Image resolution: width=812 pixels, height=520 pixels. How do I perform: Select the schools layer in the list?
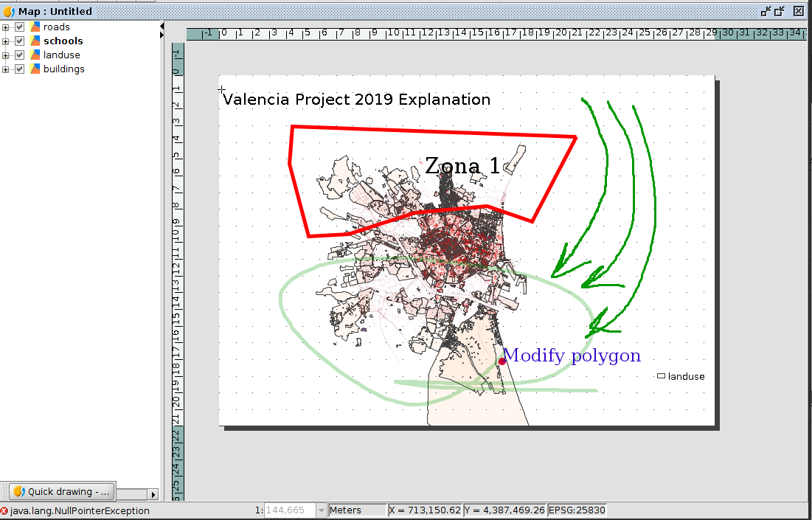tap(63, 41)
